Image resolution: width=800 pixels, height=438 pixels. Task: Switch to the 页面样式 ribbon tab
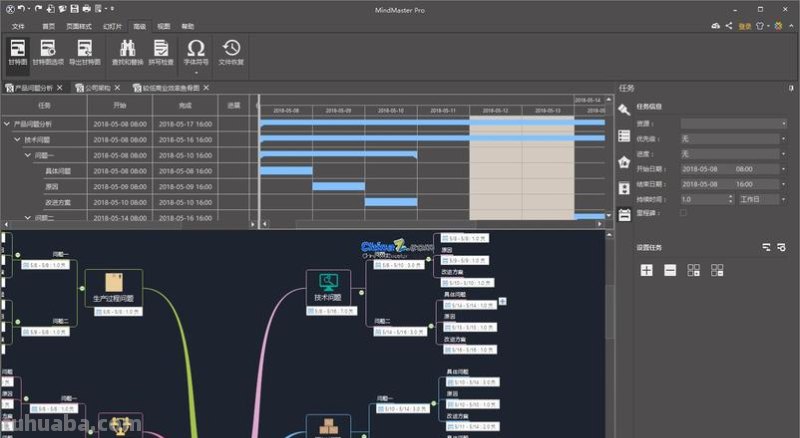79,26
